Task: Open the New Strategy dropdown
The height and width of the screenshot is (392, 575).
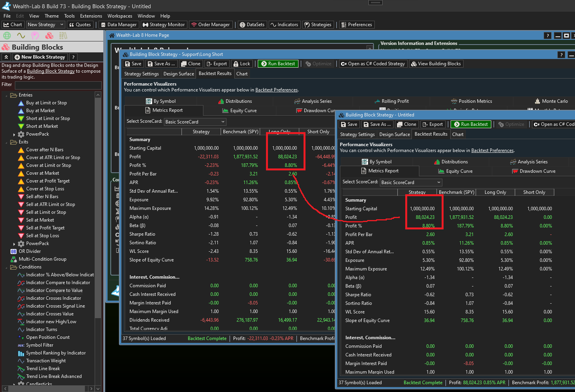Action: [61, 25]
